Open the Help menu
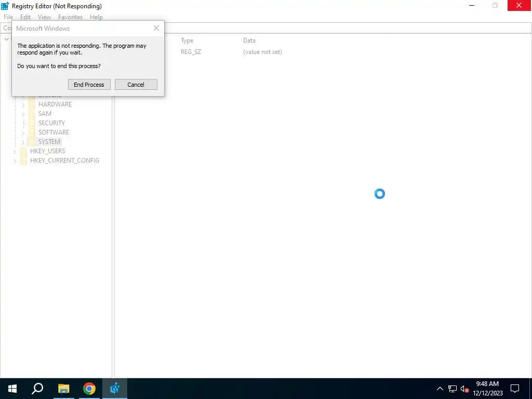 (96, 17)
